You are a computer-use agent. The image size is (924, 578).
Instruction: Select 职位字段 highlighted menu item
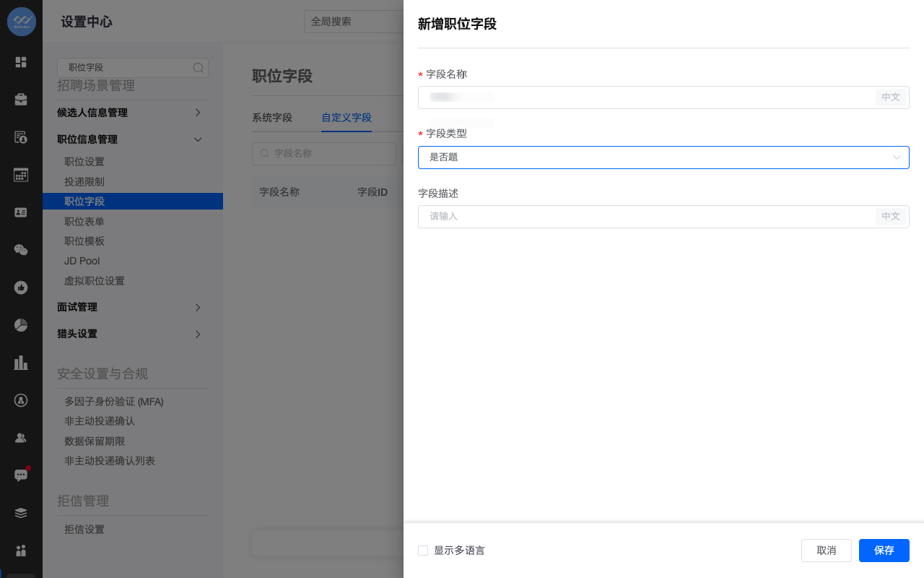click(x=133, y=202)
